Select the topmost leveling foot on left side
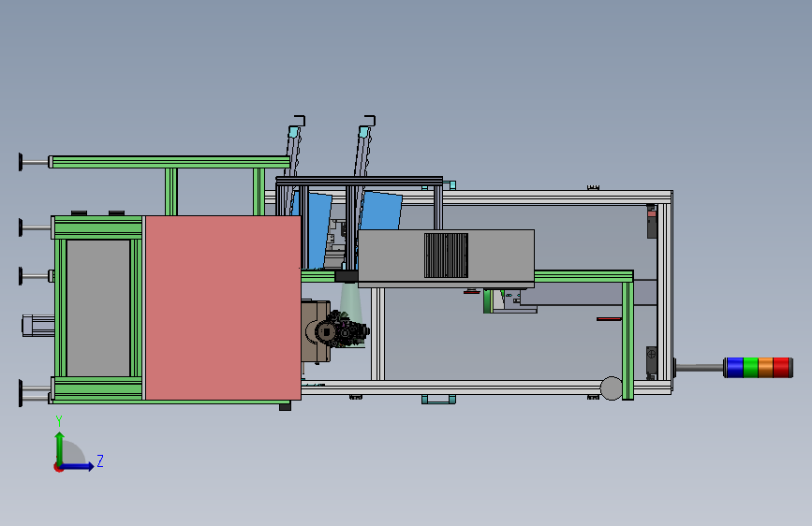Viewport: 812px width, 526px height. 34,162
